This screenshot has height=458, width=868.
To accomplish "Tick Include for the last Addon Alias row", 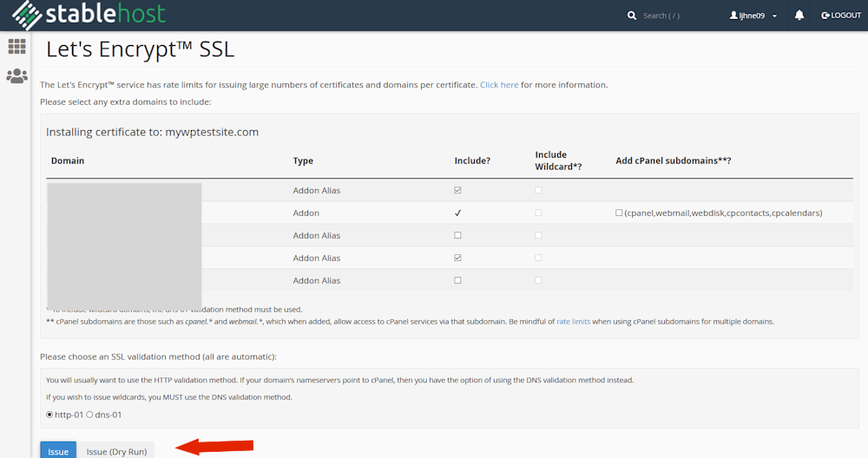I will (x=457, y=280).
